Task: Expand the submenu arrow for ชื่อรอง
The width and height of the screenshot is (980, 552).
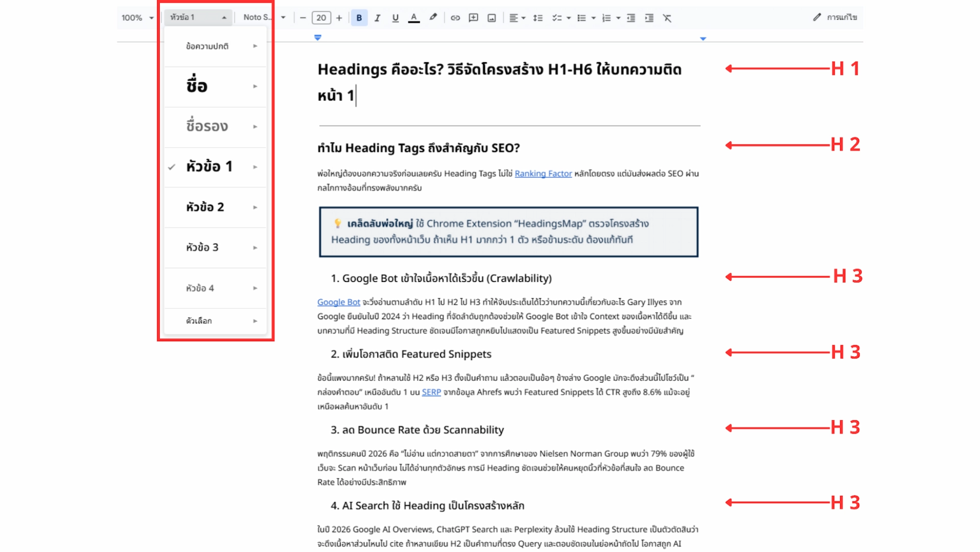Action: pos(255,127)
